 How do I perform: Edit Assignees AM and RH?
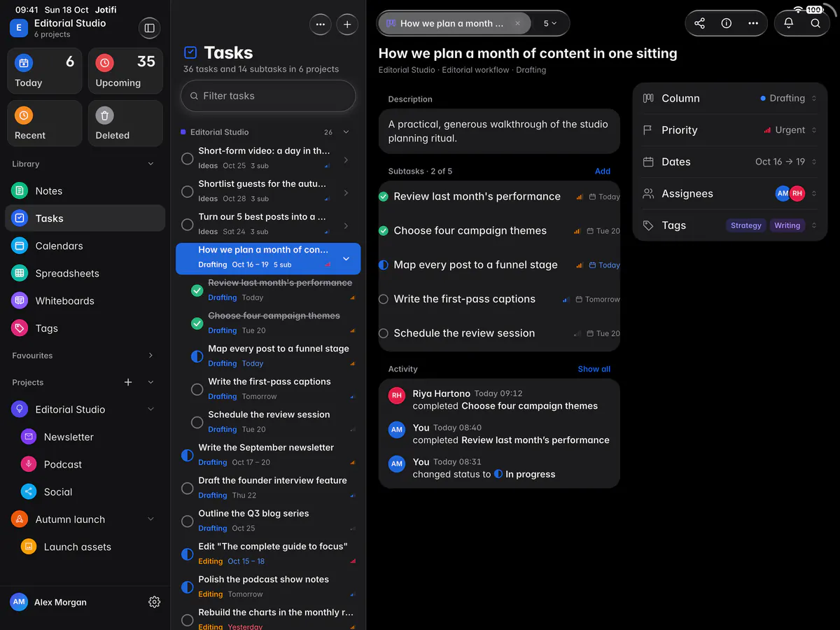[x=796, y=194]
